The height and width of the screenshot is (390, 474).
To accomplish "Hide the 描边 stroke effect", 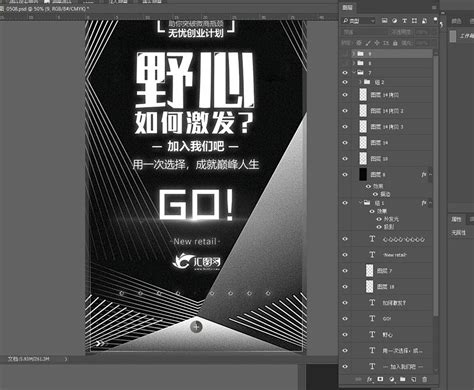I will [375, 194].
